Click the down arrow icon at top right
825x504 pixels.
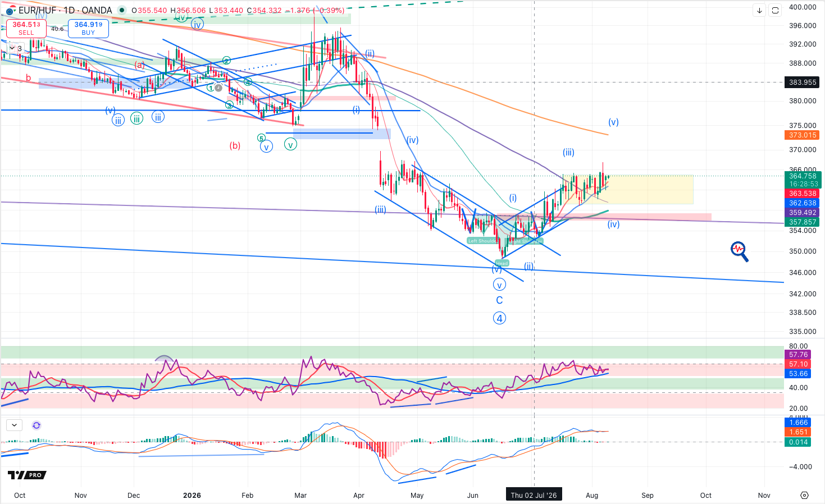click(x=759, y=10)
